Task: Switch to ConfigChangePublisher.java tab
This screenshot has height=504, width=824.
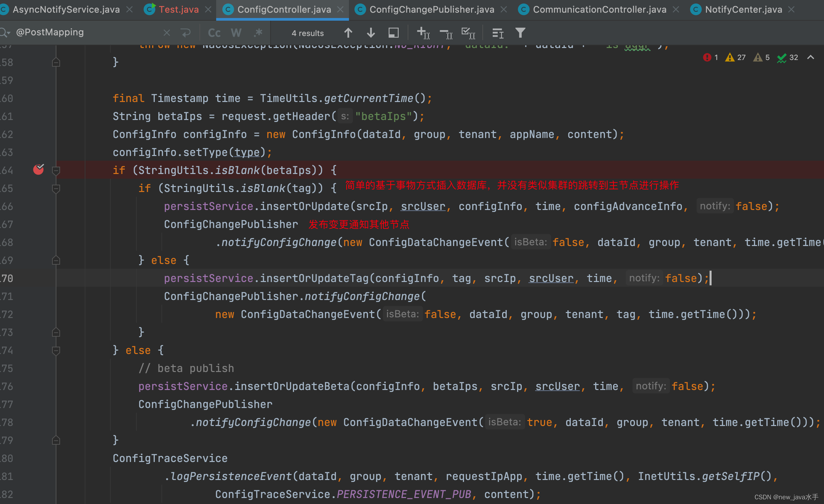Action: point(431,9)
